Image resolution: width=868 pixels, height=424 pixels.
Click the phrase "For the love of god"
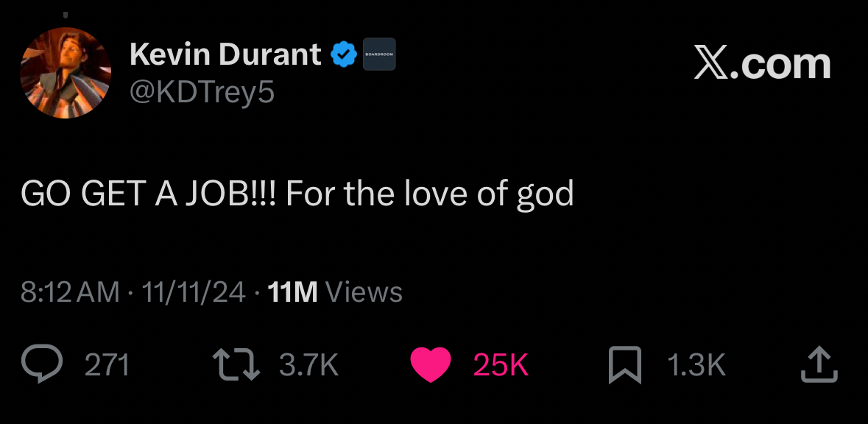[x=429, y=194]
